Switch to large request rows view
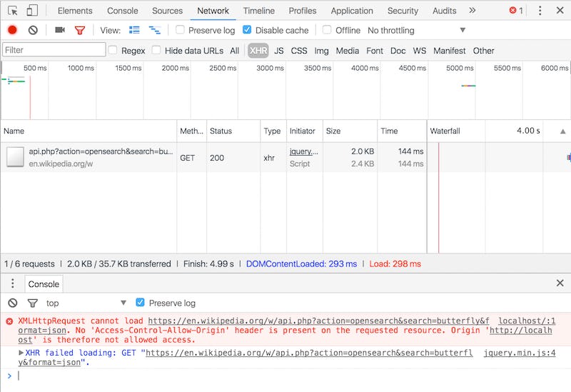This screenshot has height=392, width=571. 134,30
